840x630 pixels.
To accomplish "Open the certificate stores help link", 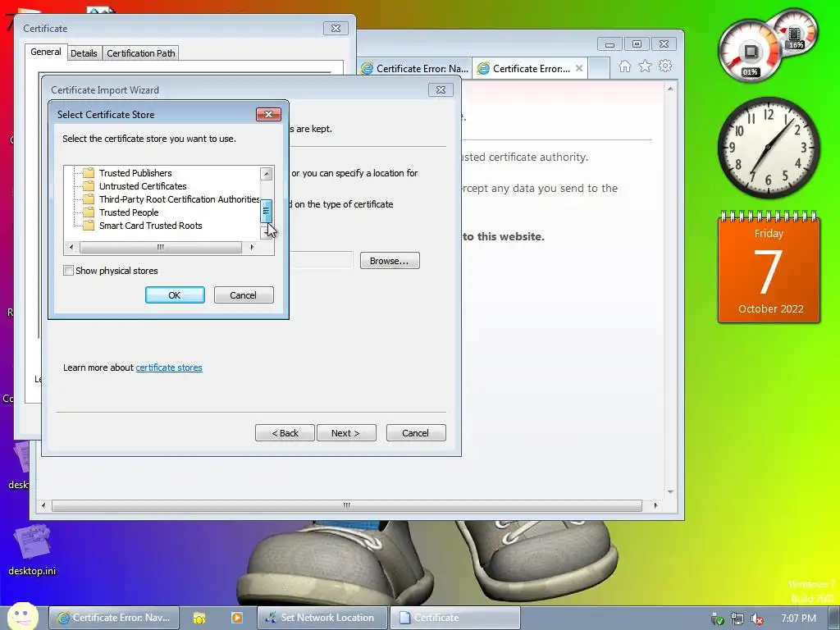I will point(169,367).
